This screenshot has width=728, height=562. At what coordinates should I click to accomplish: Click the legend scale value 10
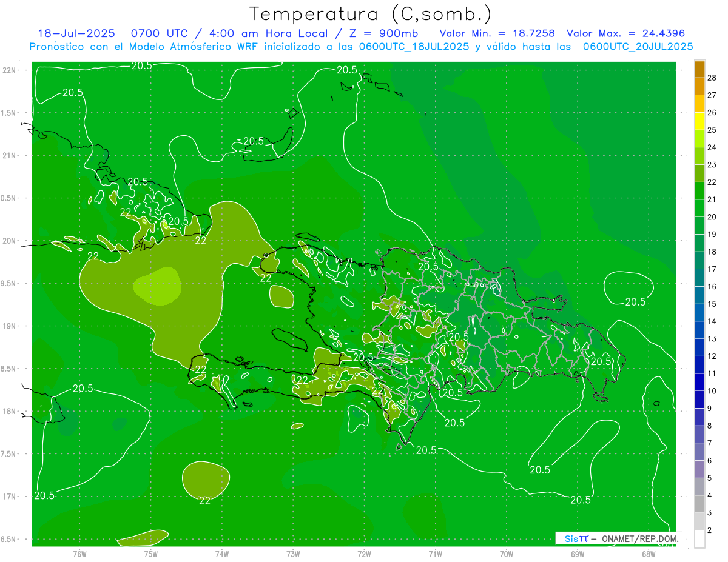point(712,391)
